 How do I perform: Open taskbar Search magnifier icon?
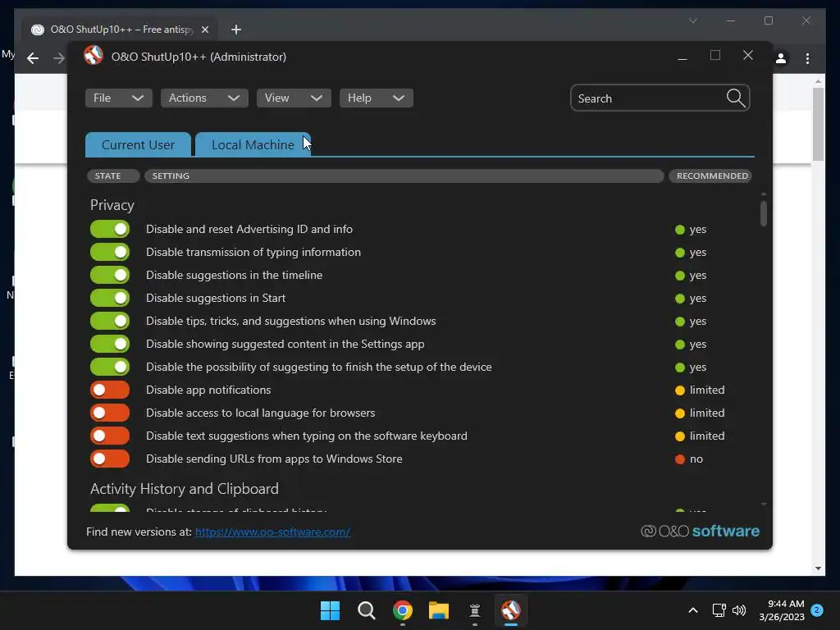tap(367, 610)
